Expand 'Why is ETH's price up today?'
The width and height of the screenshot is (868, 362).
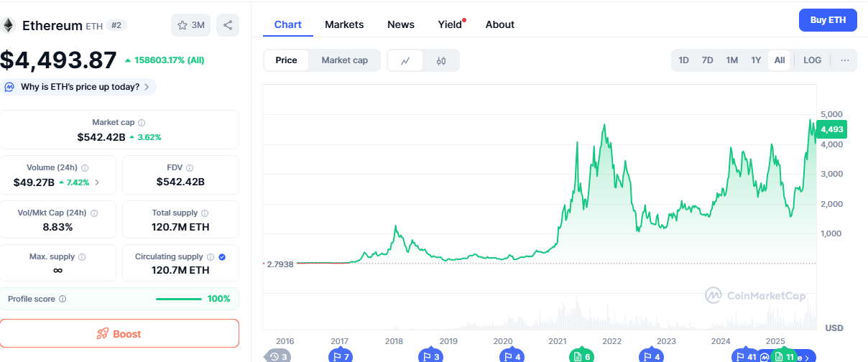pyautogui.click(x=79, y=87)
